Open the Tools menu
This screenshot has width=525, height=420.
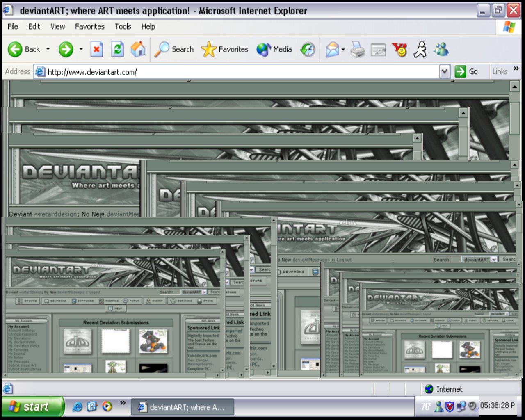click(123, 27)
